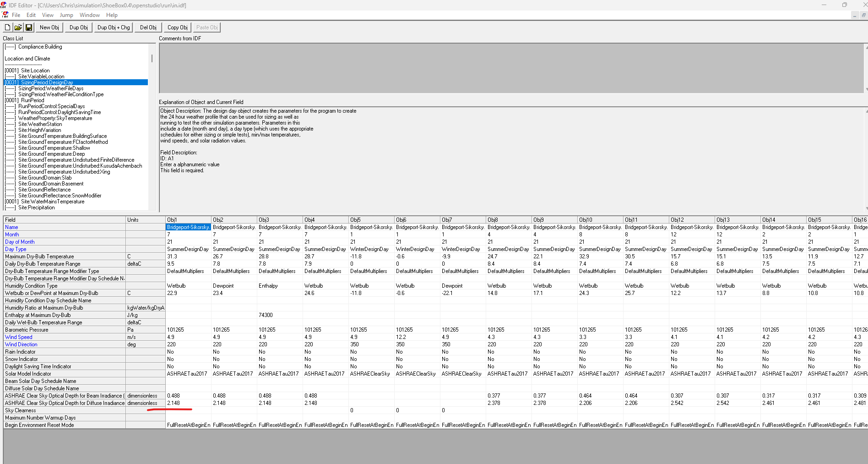Click the New File icon in toolbar
Screen dimensions: 868x464
pos(8,27)
